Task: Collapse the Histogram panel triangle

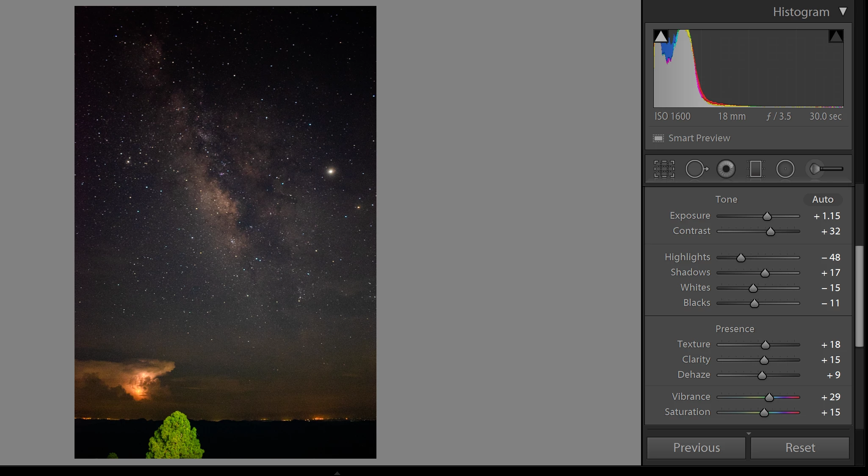Action: coord(843,12)
